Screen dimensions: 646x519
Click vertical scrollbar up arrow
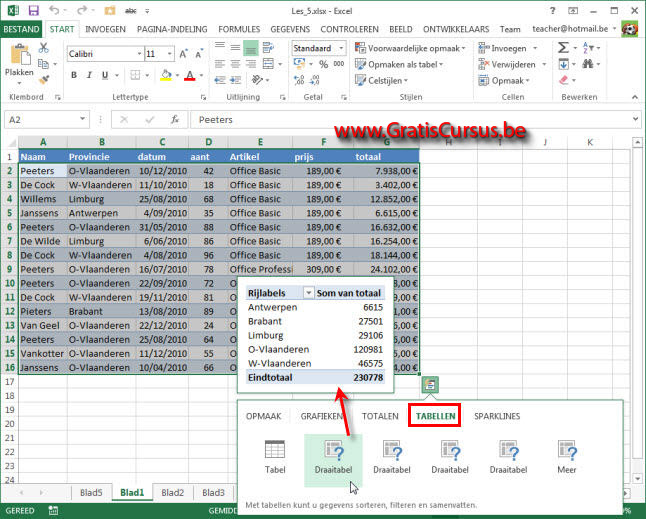click(637, 143)
